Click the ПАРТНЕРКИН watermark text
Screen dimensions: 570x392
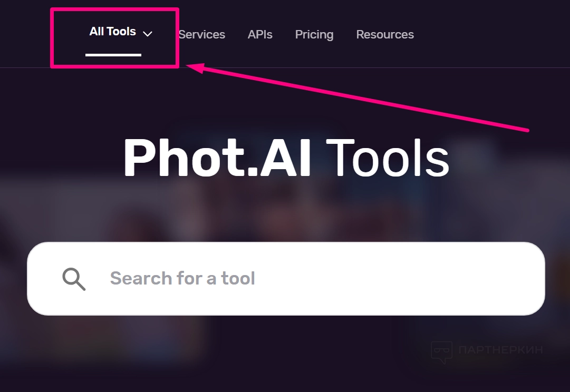click(x=500, y=350)
